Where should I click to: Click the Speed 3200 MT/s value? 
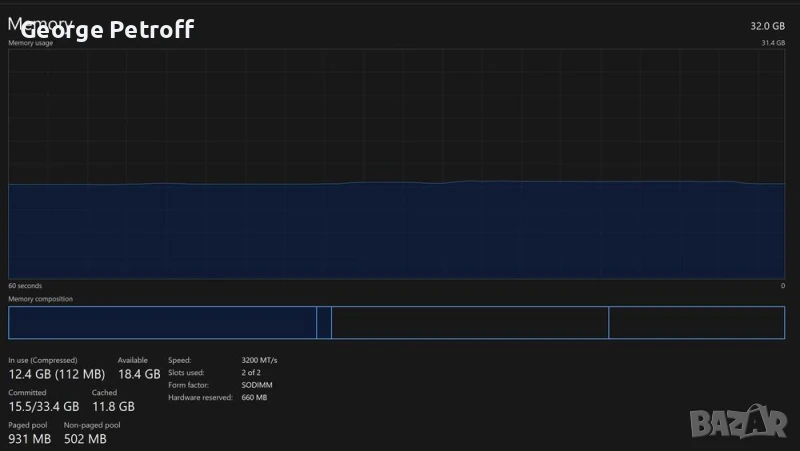point(260,360)
